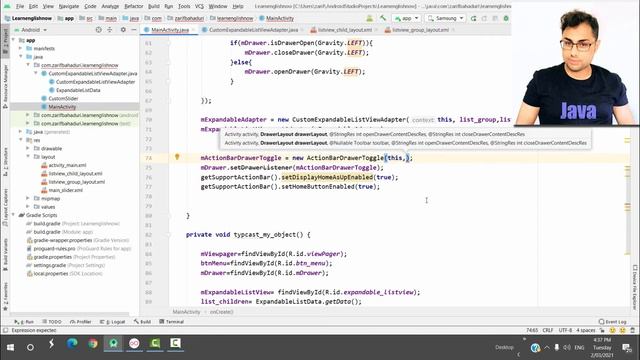Click the Android Studio taskbar icon
The width and height of the screenshot is (640, 360).
(x=113, y=344)
